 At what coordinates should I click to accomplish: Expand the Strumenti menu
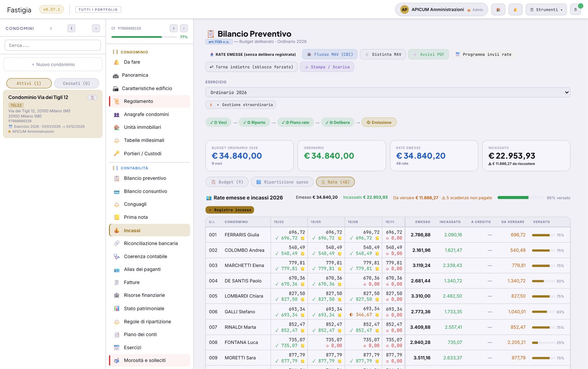tap(546, 10)
